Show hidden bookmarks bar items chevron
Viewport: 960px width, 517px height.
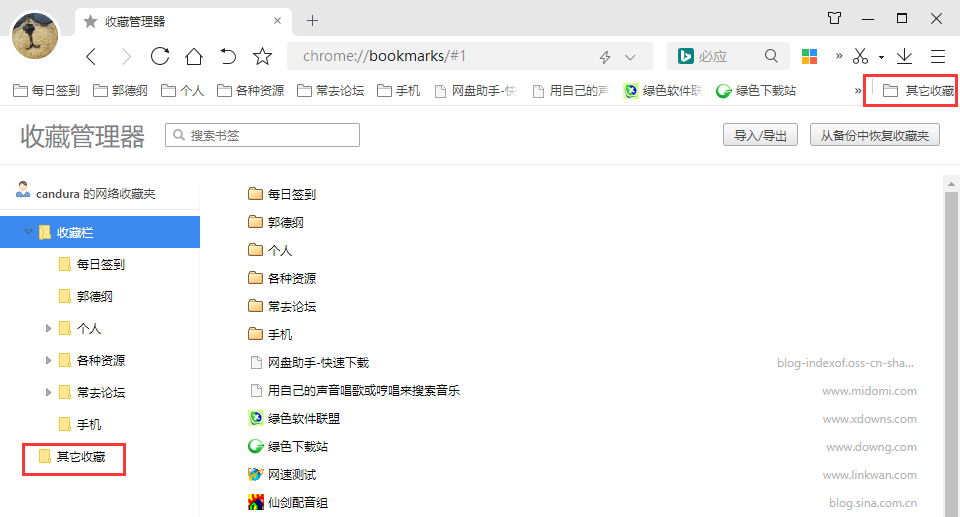pyautogui.click(x=858, y=91)
